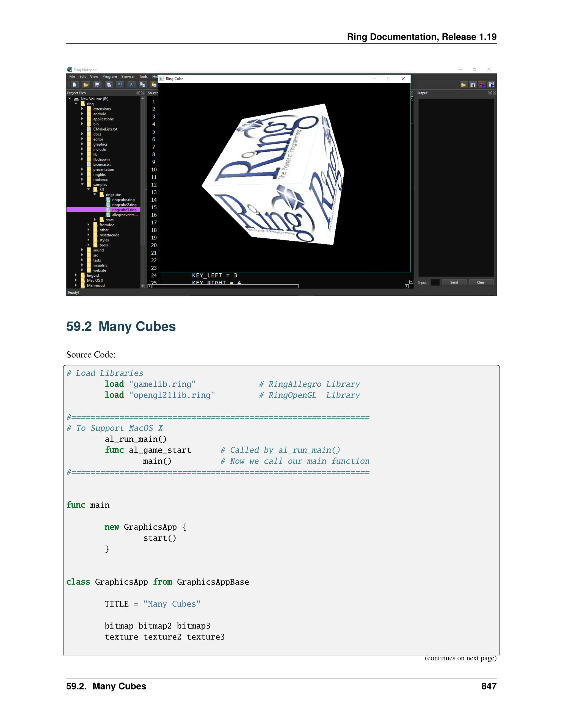Select the visualsrc folder
The width and height of the screenshot is (563, 728).
100,265
